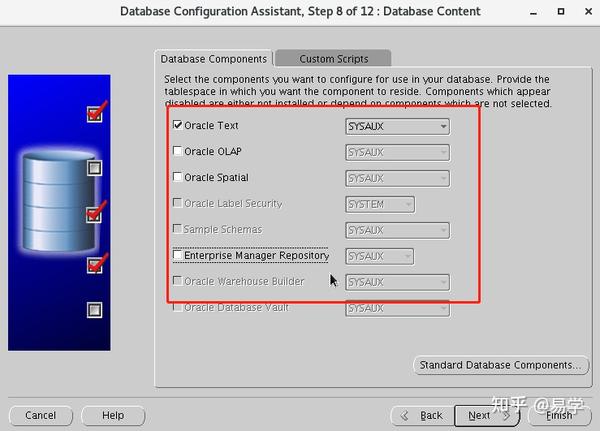Maximize the Database Configuration Assistant window
600x431 pixels.
[x=561, y=11]
